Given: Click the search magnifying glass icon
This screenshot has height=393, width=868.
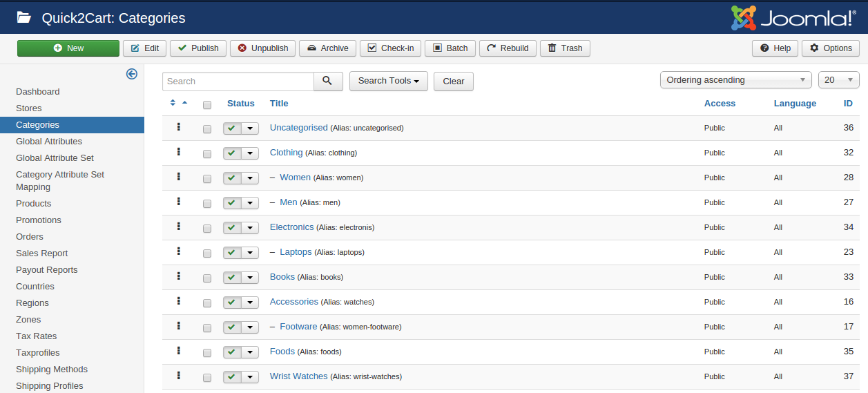Looking at the screenshot, I should [x=328, y=81].
